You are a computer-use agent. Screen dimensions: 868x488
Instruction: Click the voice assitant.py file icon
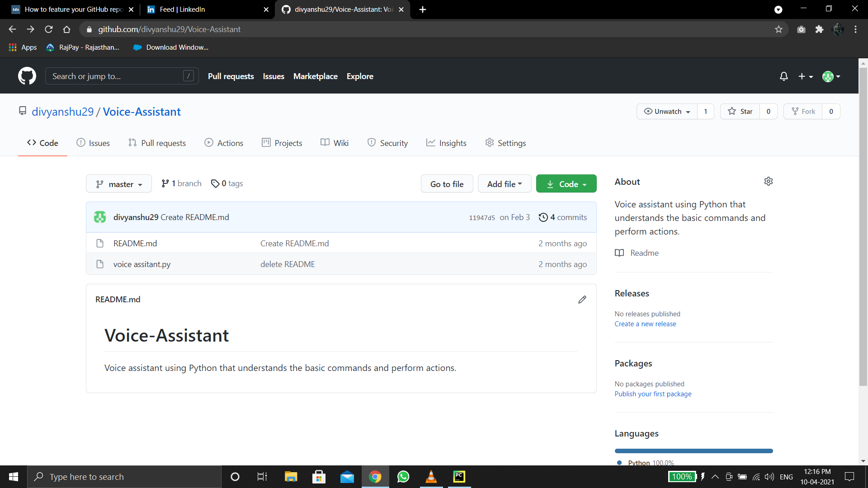pyautogui.click(x=100, y=264)
